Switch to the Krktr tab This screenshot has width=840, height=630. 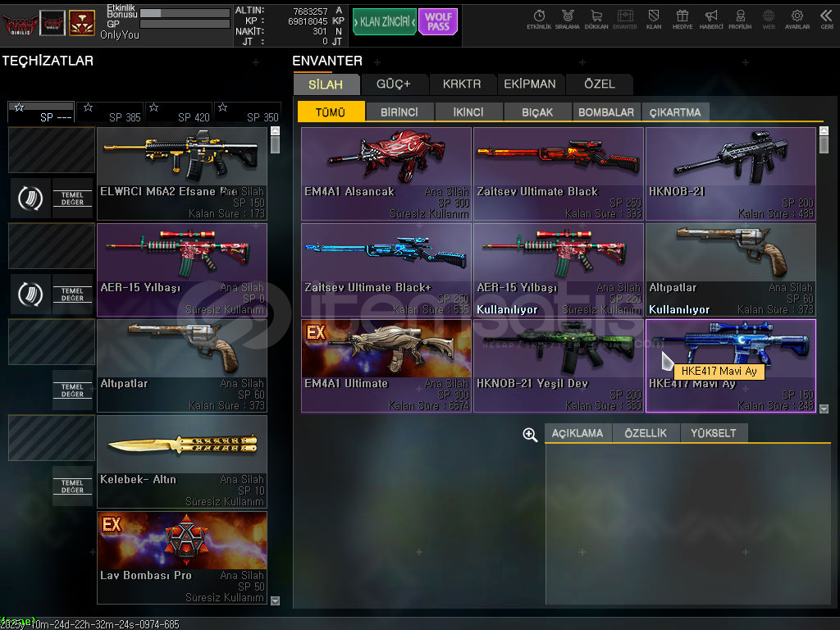pos(462,84)
